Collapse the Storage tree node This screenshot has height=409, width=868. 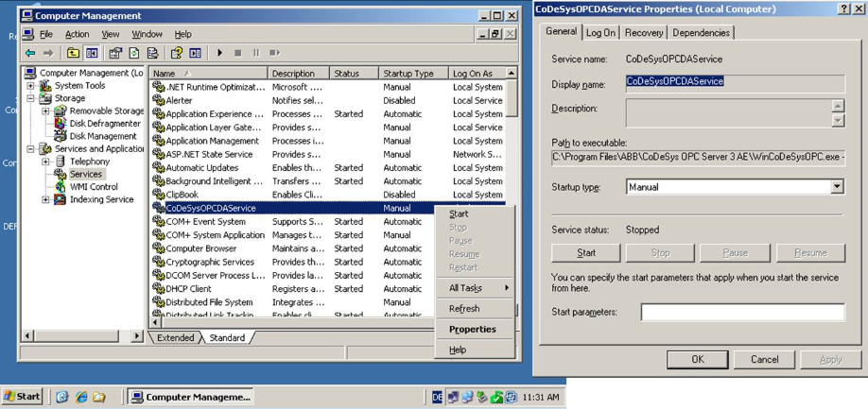point(31,98)
